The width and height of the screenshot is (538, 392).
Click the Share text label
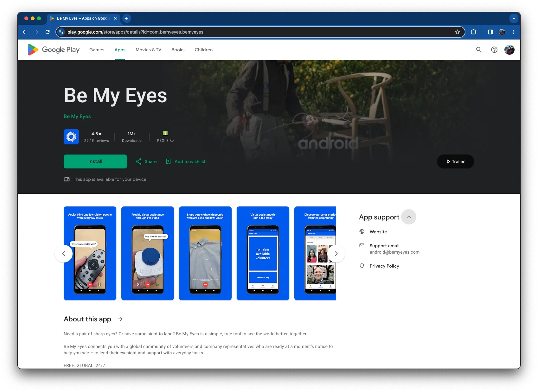(x=151, y=161)
